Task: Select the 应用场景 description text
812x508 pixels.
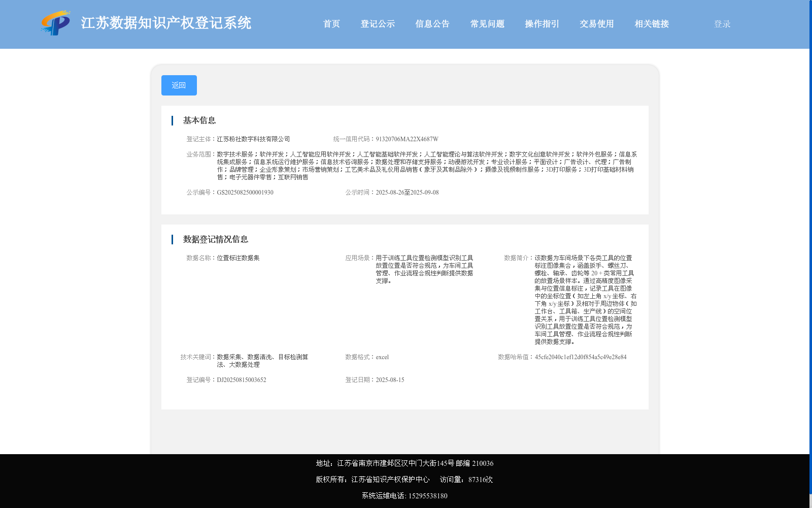Action: point(424,269)
